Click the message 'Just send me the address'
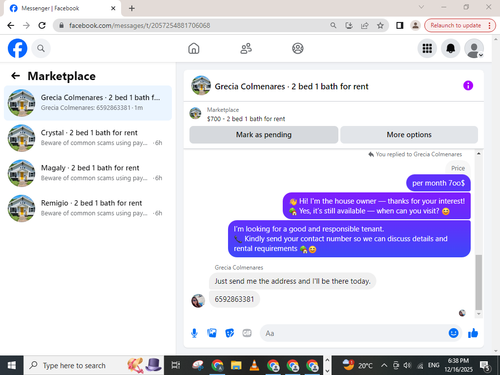The width and height of the screenshot is (500, 375). click(x=292, y=281)
